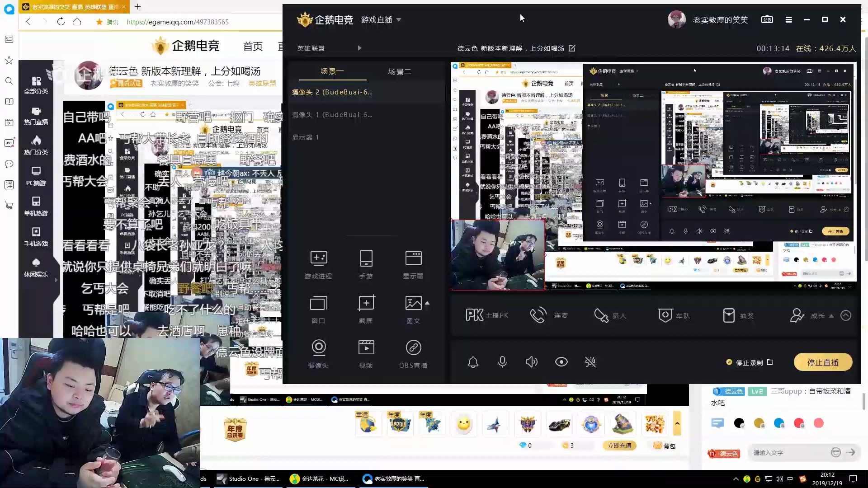Open 单机热游 in the website sidebar
868x488 pixels.
tap(36, 207)
